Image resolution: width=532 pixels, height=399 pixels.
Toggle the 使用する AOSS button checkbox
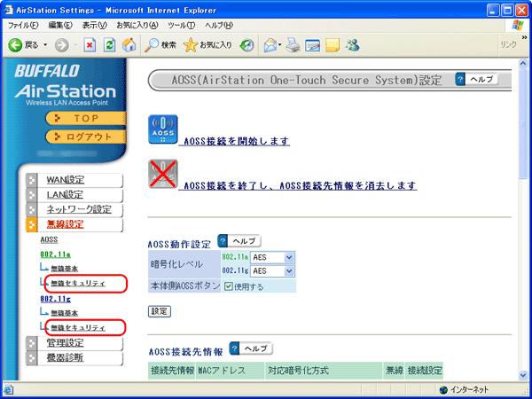click(229, 286)
